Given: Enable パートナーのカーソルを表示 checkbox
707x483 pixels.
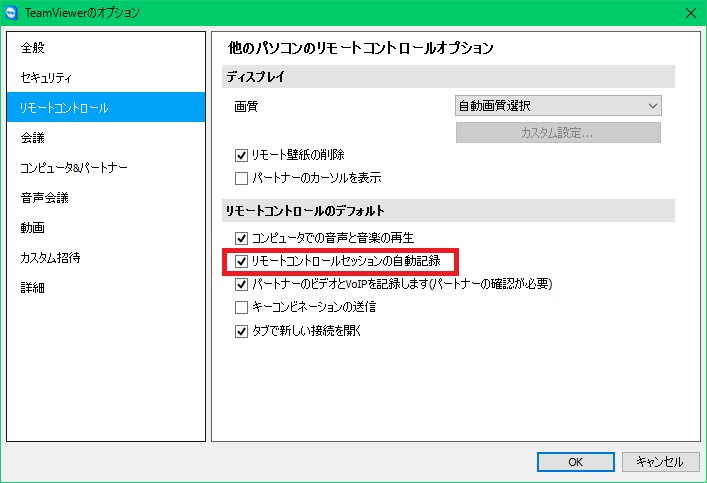Looking at the screenshot, I should (242, 179).
